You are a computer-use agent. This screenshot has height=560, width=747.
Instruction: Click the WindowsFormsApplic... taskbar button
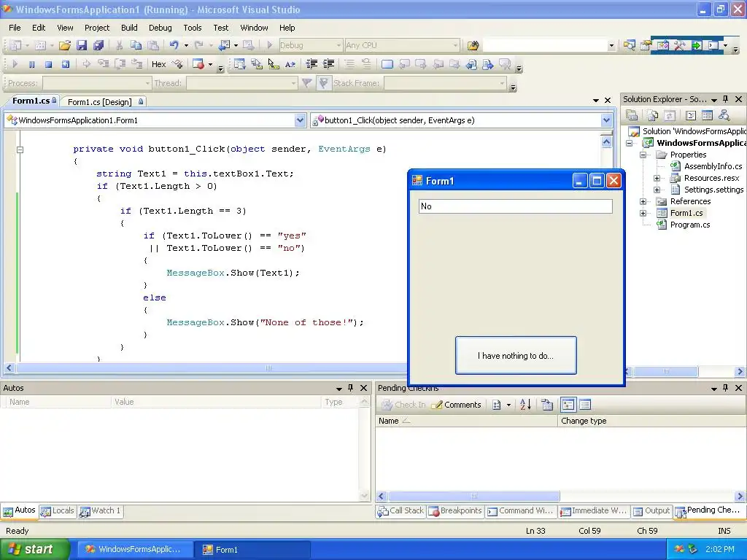pos(135,550)
